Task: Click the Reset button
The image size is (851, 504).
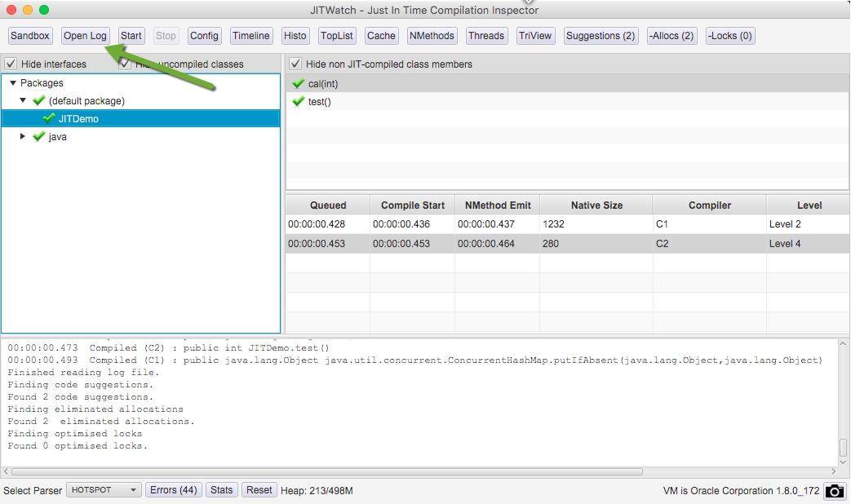Action: [259, 490]
